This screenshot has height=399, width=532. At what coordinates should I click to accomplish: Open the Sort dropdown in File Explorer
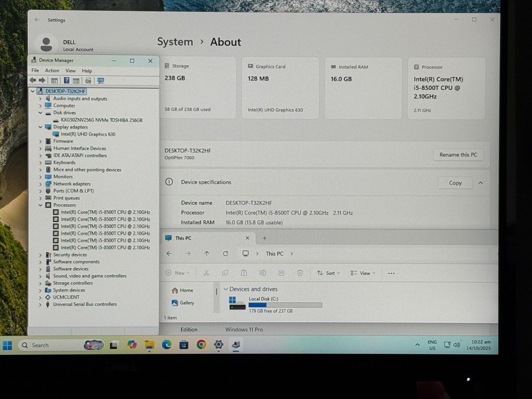tap(329, 273)
